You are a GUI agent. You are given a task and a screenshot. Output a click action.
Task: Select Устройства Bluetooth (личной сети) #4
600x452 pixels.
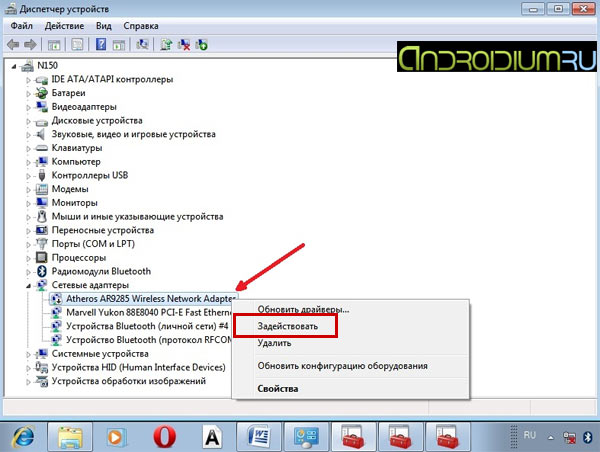click(147, 326)
